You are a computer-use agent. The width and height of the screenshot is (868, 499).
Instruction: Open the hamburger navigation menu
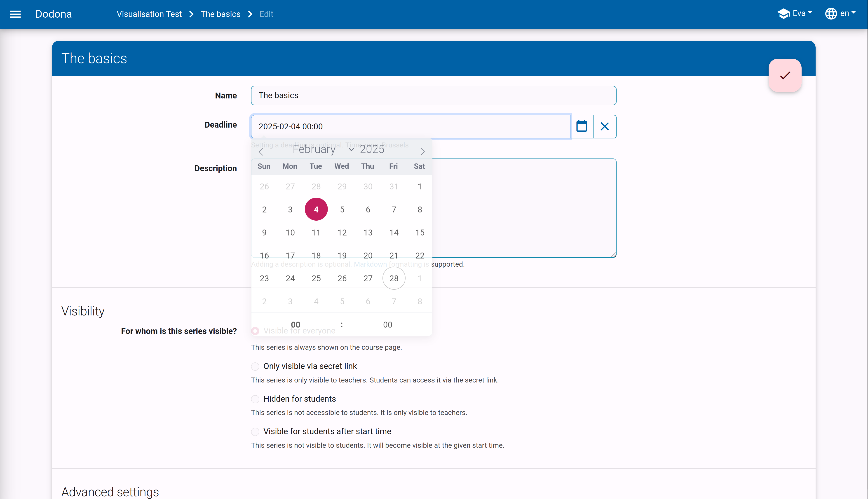[15, 14]
